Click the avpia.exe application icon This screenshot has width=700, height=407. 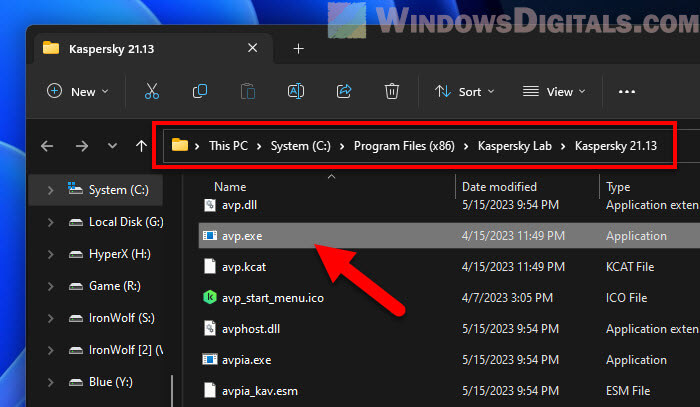pyautogui.click(x=210, y=360)
